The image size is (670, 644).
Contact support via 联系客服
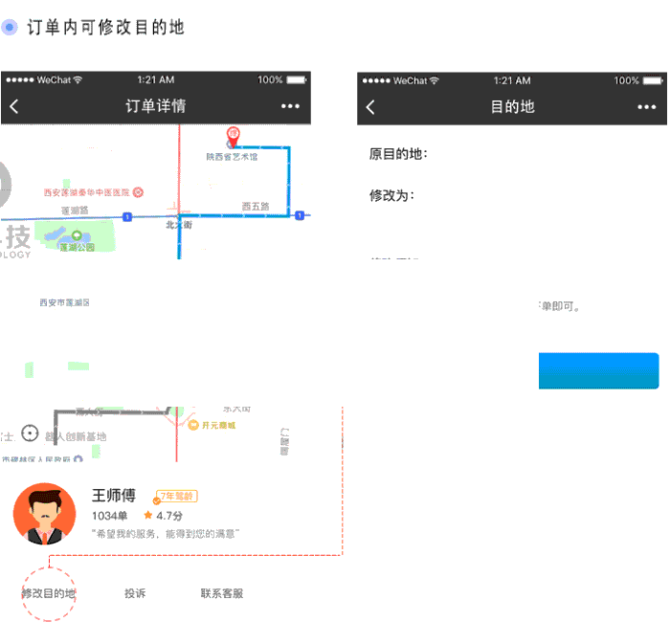[222, 593]
